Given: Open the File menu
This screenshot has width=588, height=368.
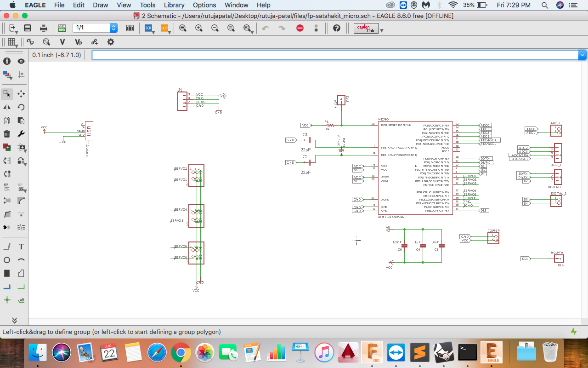Looking at the screenshot, I should (x=59, y=5).
